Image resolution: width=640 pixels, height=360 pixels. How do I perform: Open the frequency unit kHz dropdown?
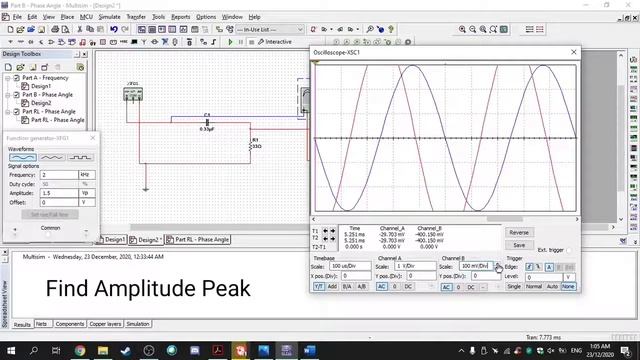[x=87, y=175]
